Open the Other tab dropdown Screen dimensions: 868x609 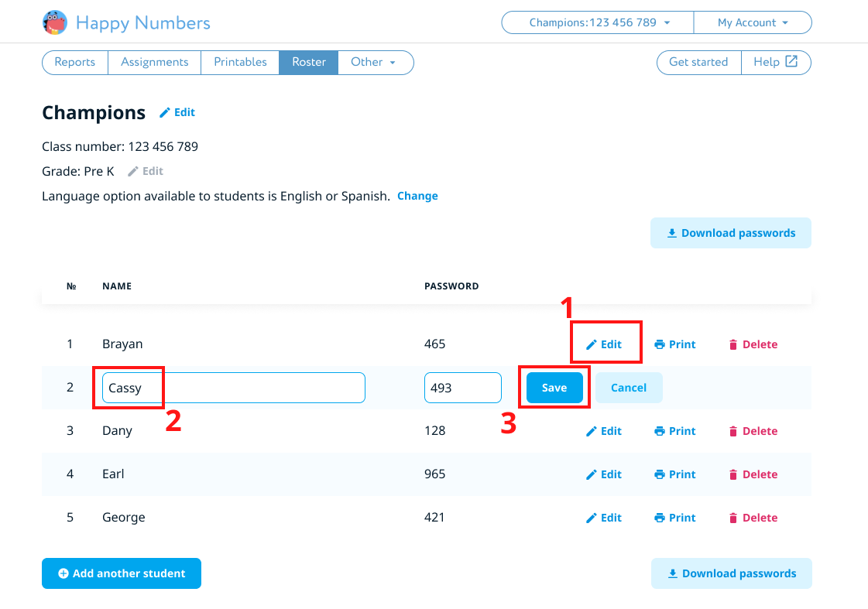(x=375, y=62)
